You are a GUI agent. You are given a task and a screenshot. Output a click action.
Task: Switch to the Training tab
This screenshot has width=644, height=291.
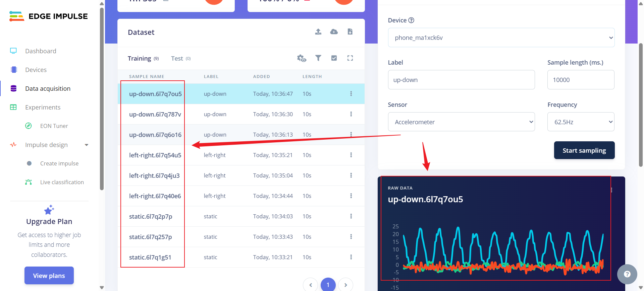tap(143, 59)
